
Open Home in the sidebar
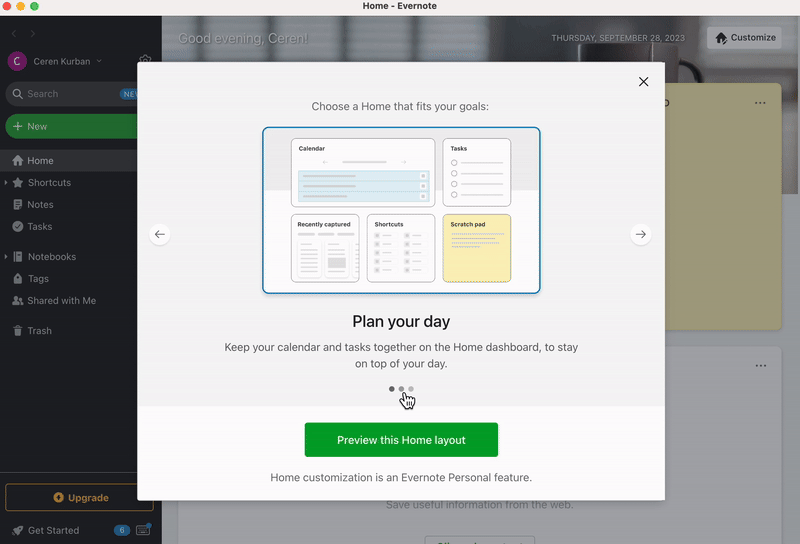click(68, 161)
